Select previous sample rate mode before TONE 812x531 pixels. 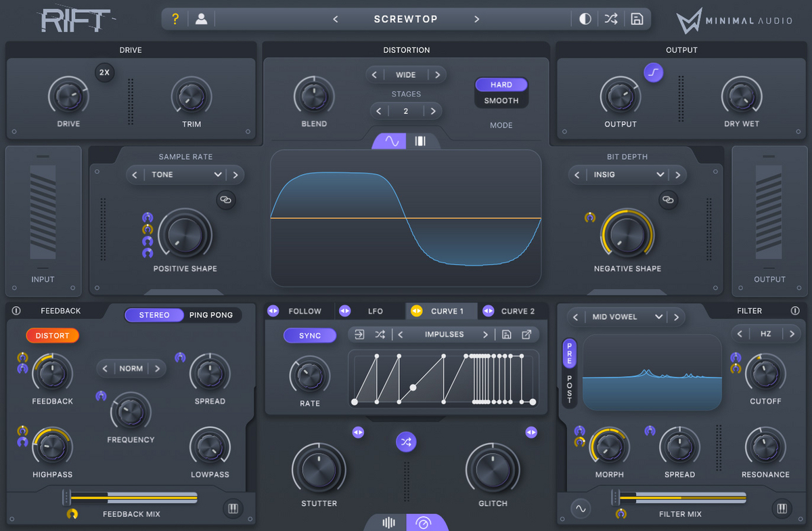(x=135, y=174)
